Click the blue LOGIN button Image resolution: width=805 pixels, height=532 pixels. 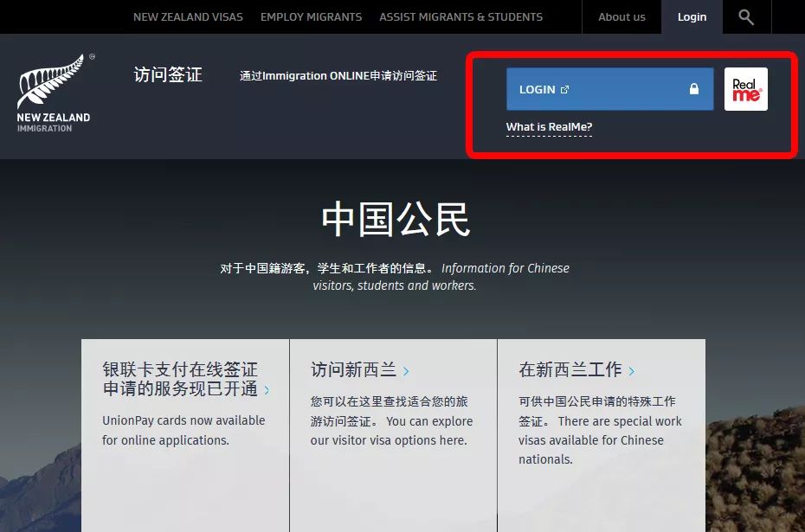pyautogui.click(x=610, y=89)
